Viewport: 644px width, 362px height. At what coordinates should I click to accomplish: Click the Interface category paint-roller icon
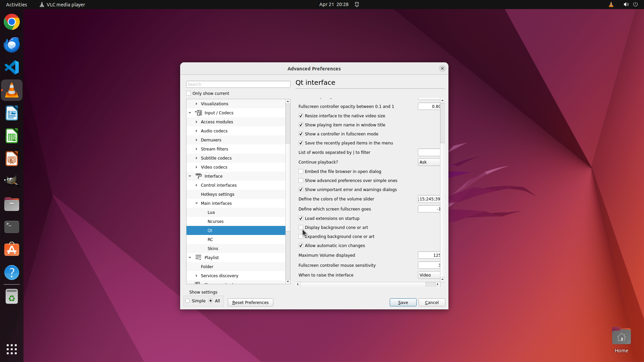point(199,176)
